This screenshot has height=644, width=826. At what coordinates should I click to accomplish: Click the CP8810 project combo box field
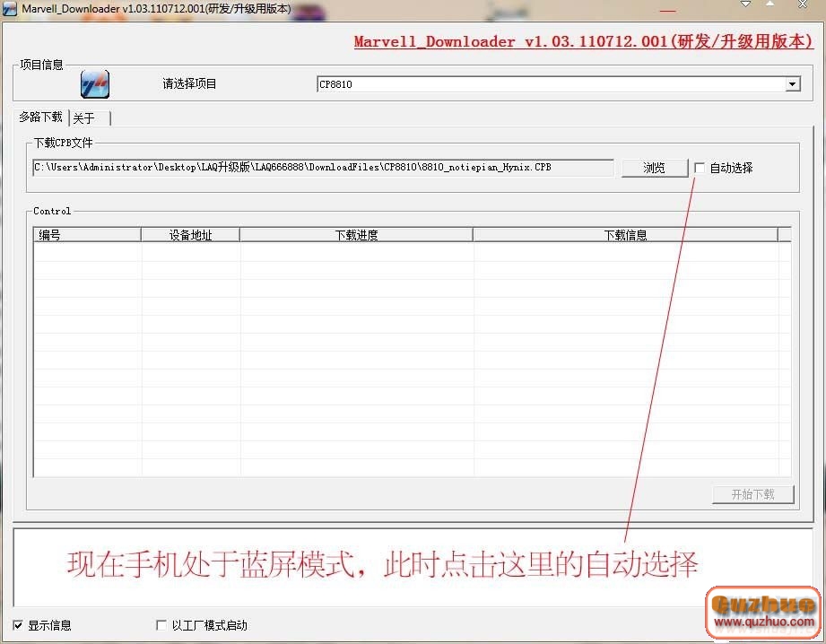(559, 83)
